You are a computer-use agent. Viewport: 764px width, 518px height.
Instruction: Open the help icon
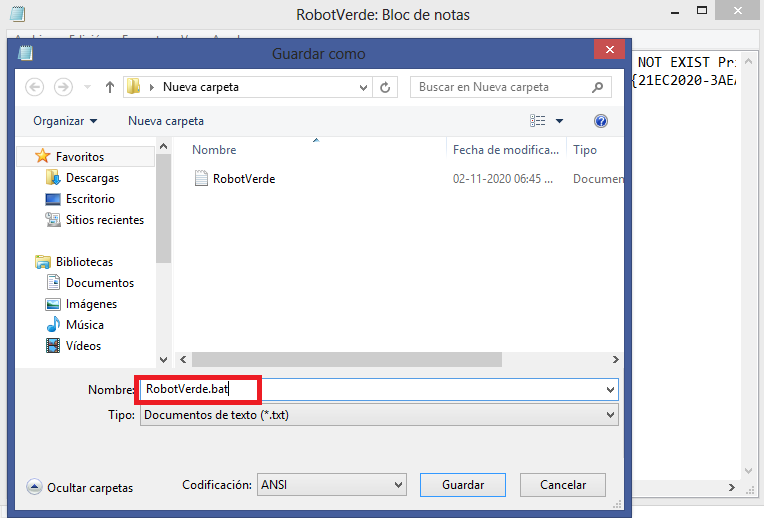pos(601,121)
